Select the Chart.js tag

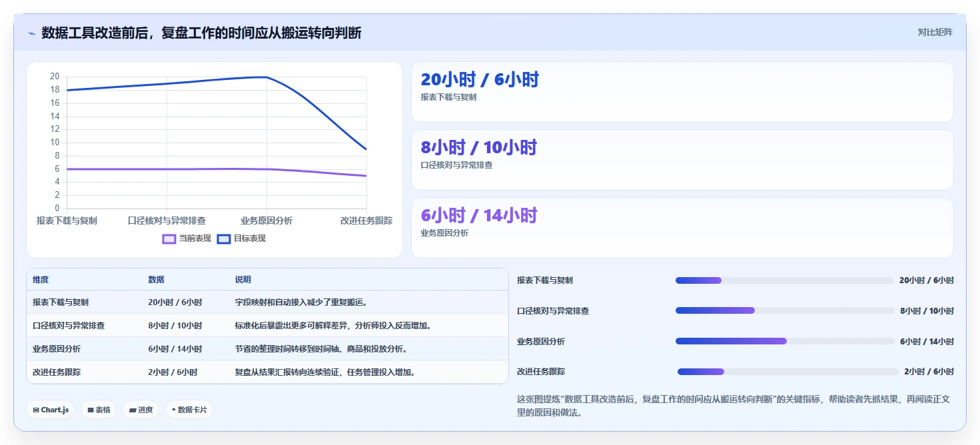pyautogui.click(x=51, y=410)
